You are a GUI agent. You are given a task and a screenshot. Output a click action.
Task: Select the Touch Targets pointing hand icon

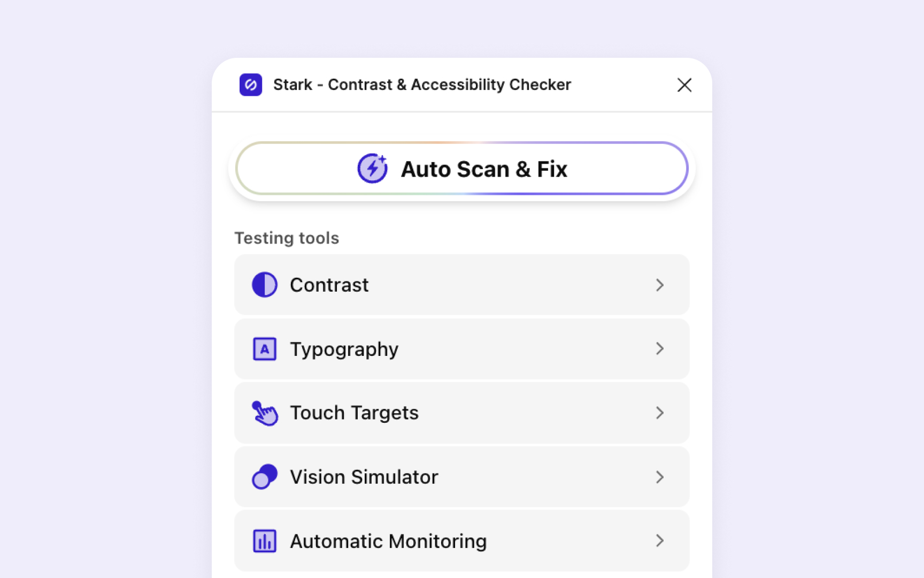(x=264, y=413)
